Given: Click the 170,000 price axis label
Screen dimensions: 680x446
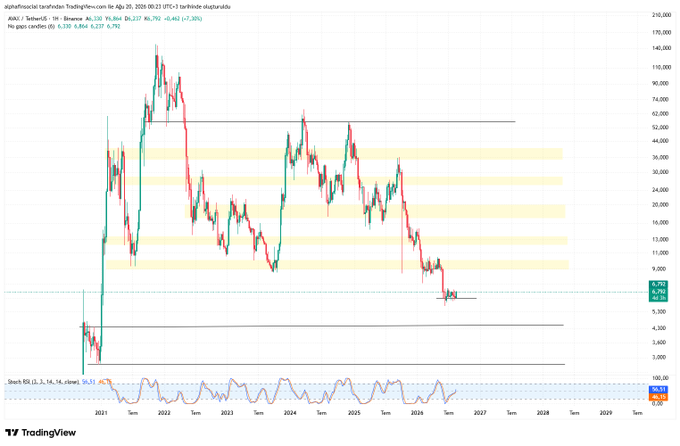Looking at the screenshot, I should click(x=661, y=32).
